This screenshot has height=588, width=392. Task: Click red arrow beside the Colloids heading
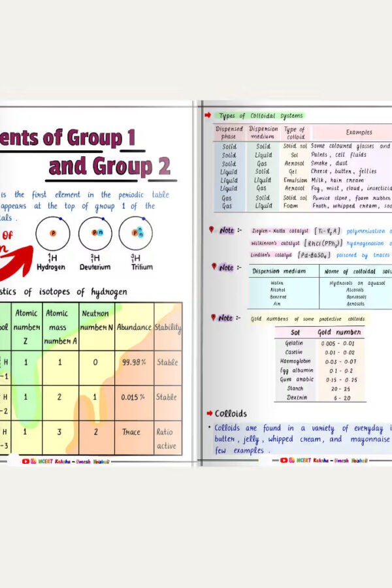pos(210,414)
